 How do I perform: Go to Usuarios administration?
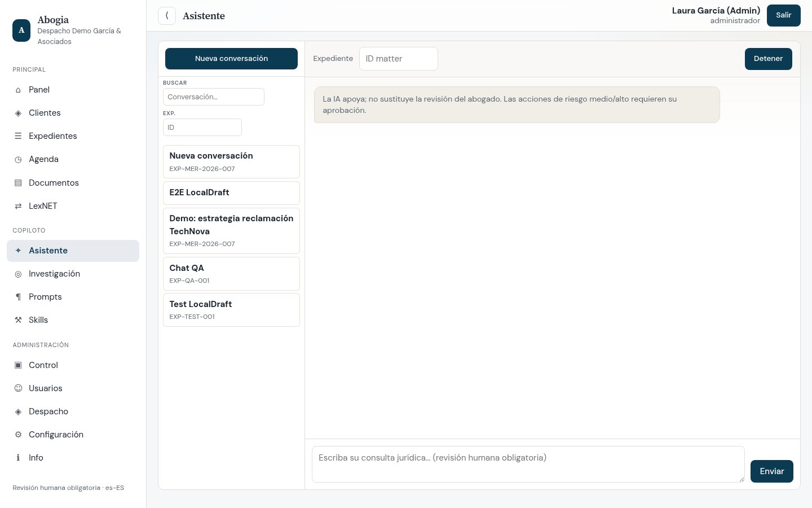(x=73, y=388)
